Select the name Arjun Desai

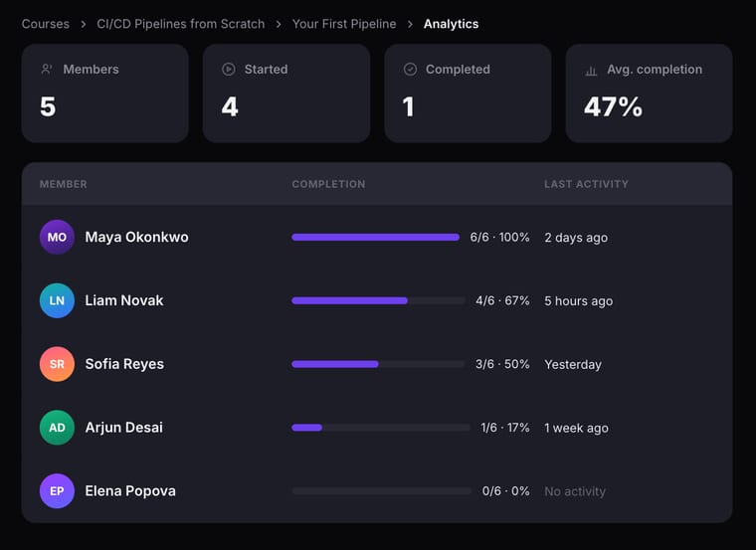tap(124, 428)
